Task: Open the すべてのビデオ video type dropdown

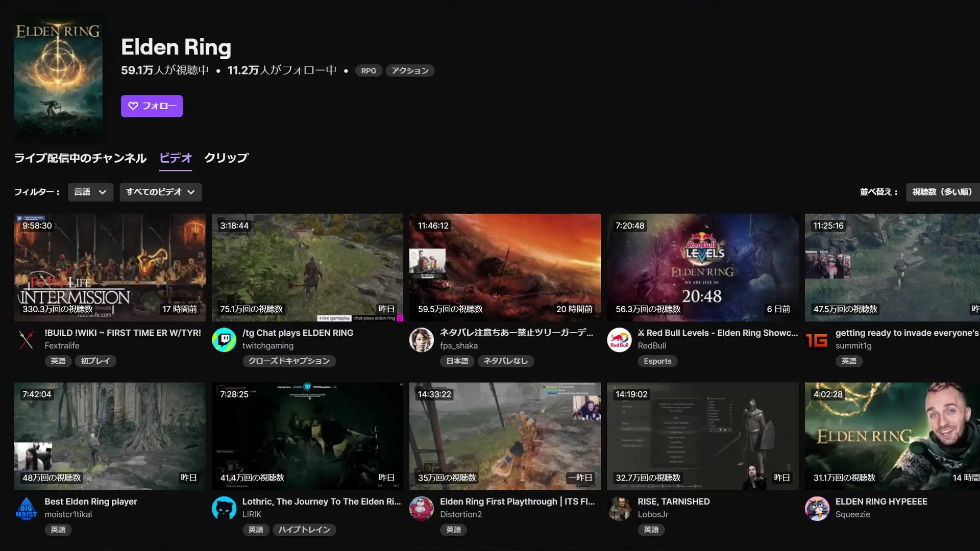Action: tap(161, 192)
